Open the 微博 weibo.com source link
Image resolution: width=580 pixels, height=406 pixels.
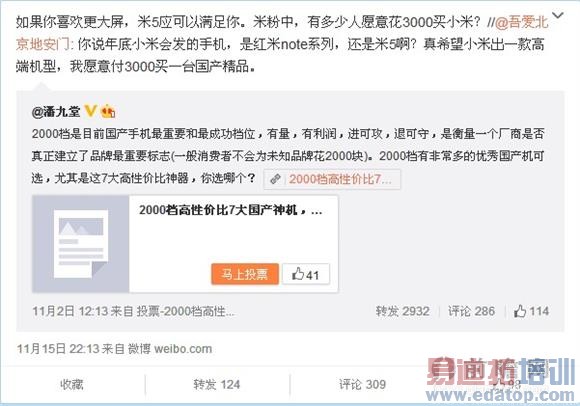coord(170,349)
